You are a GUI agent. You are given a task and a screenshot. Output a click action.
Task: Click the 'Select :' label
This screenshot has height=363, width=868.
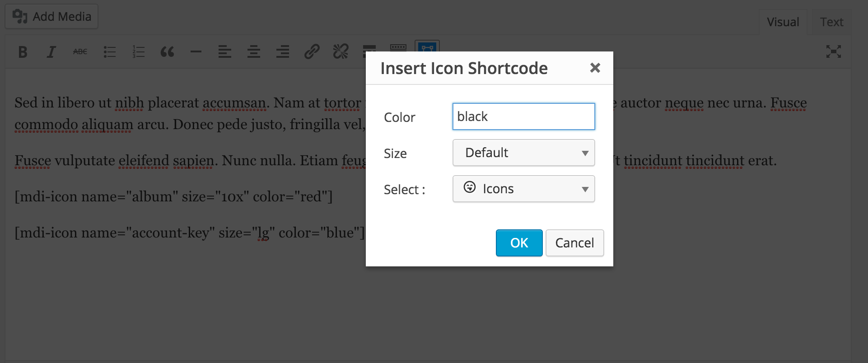pyautogui.click(x=405, y=190)
